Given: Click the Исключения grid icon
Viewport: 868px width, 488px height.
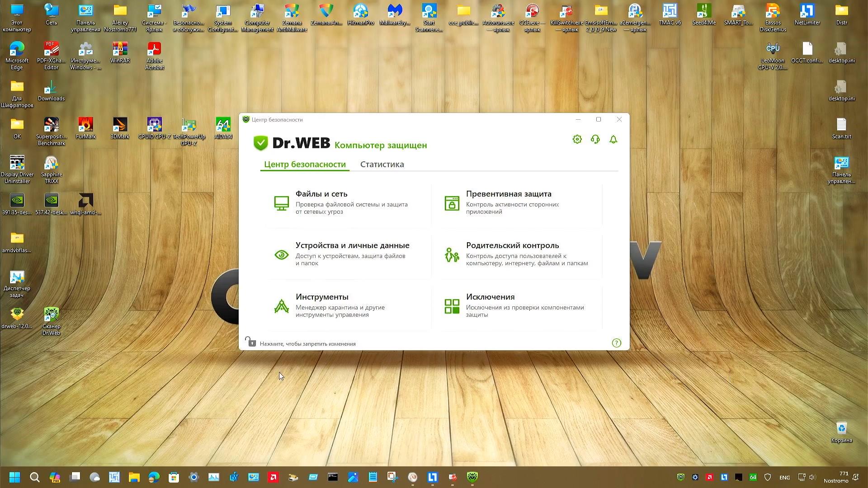Looking at the screenshot, I should point(452,306).
